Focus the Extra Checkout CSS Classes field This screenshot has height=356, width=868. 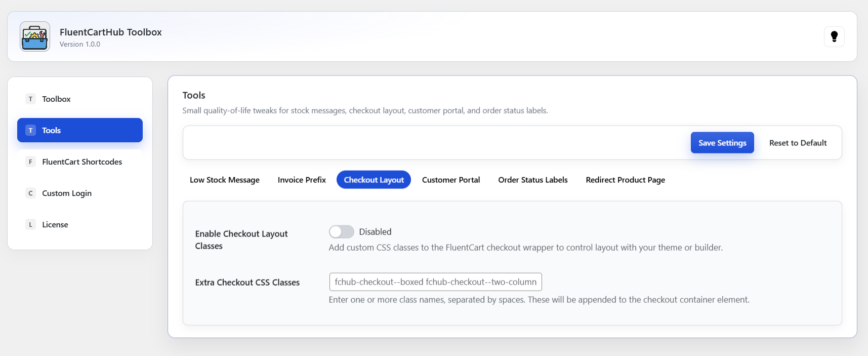[435, 282]
